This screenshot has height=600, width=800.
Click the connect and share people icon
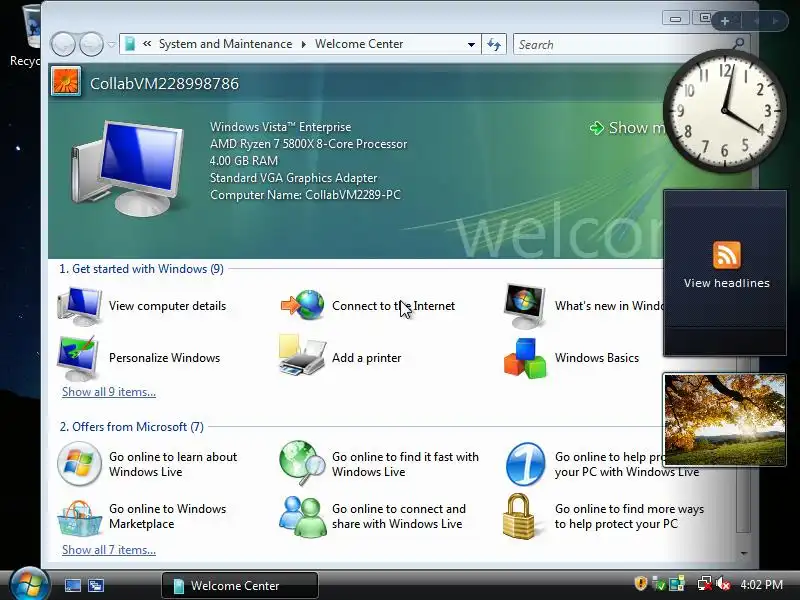[x=303, y=517]
